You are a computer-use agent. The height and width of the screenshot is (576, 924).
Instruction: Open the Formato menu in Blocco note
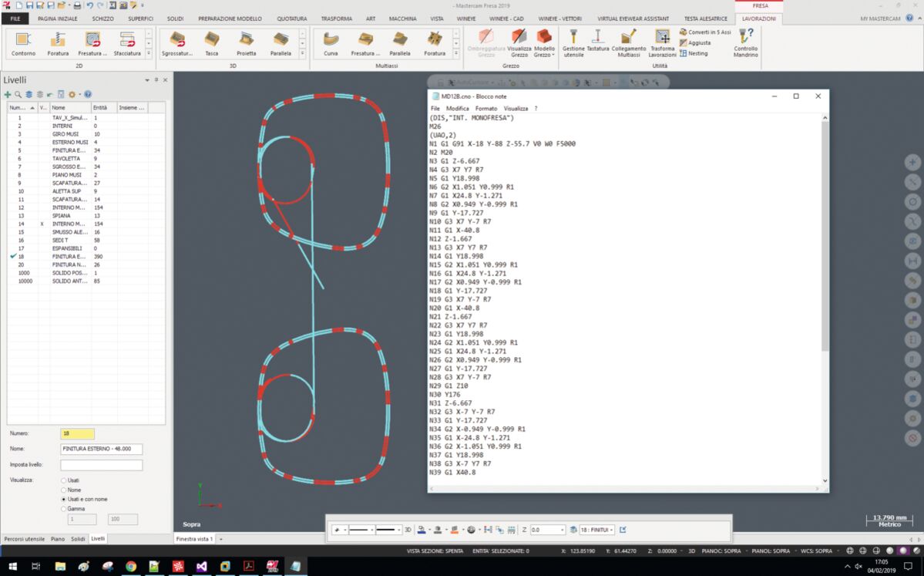click(486, 109)
